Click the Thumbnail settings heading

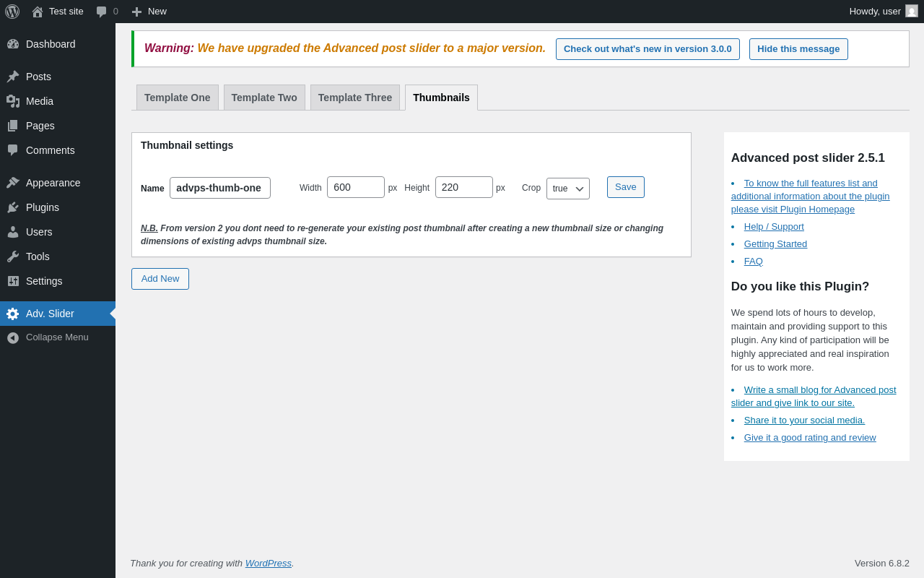[187, 145]
